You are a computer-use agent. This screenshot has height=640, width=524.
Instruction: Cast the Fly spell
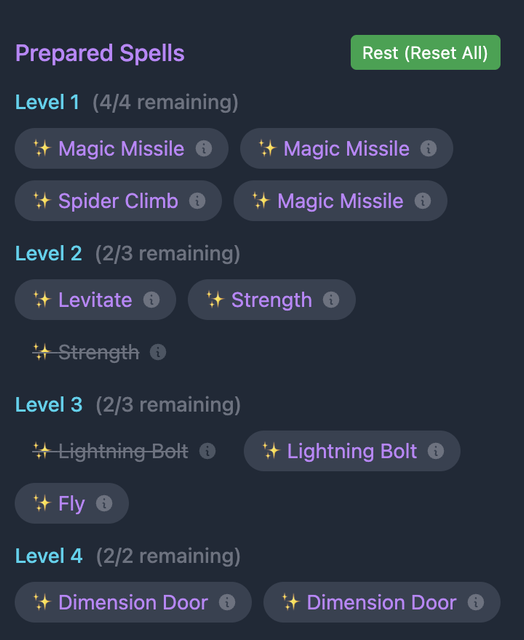pos(72,503)
